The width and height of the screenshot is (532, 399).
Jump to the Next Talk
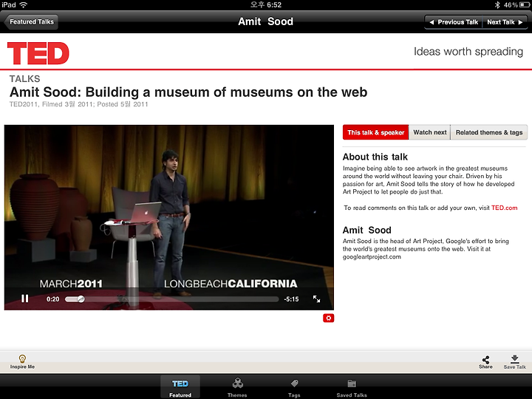tap(505, 22)
